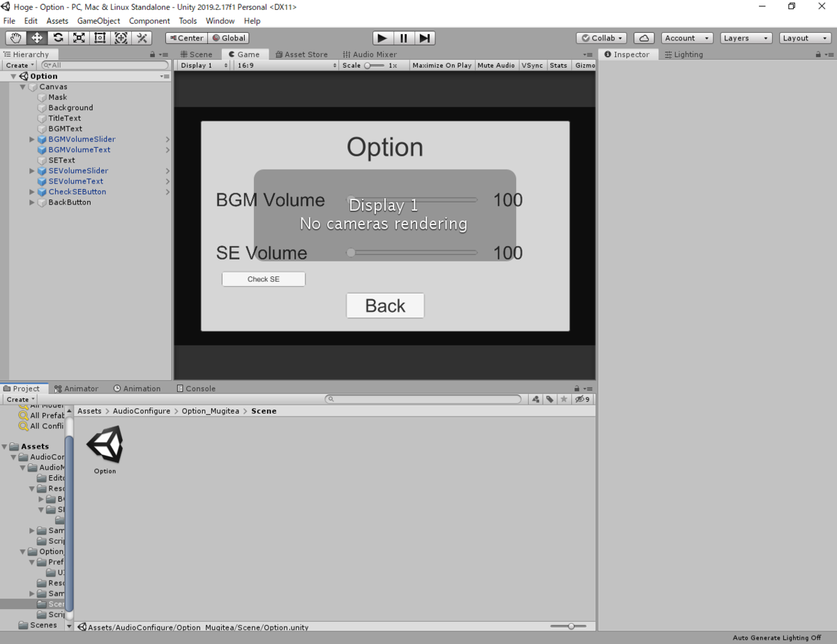Click Option_Mugitea in the breadcrumb path
Image resolution: width=837 pixels, height=644 pixels.
[210, 411]
